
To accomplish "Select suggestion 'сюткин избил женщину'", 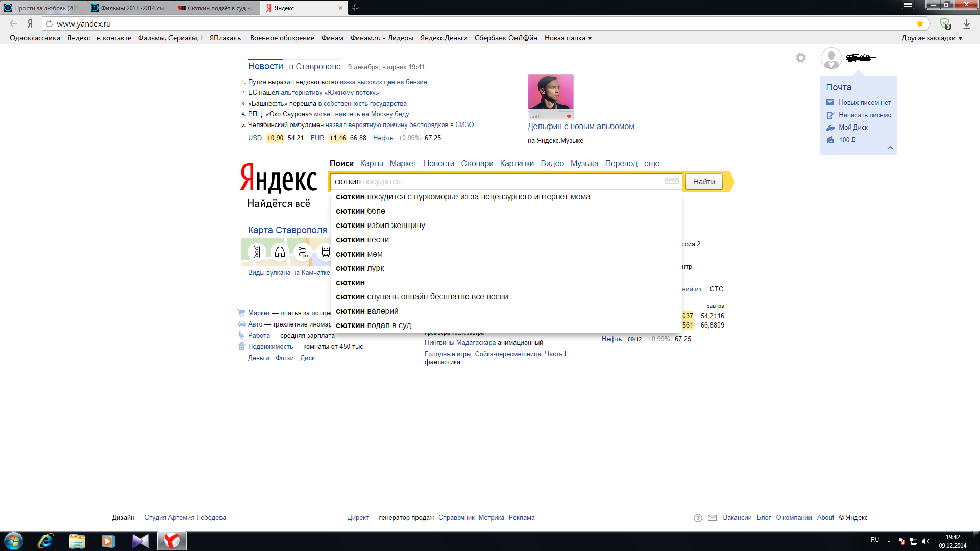I will 506,226.
